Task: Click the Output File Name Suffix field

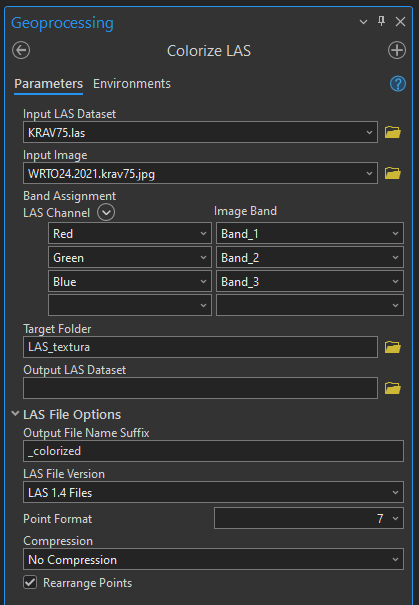Action: 213,451
